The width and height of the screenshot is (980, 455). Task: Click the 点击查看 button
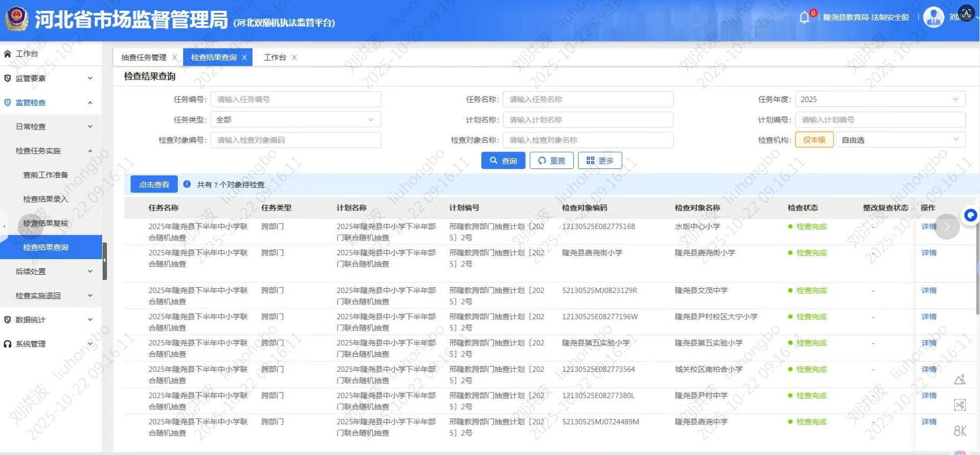(154, 184)
